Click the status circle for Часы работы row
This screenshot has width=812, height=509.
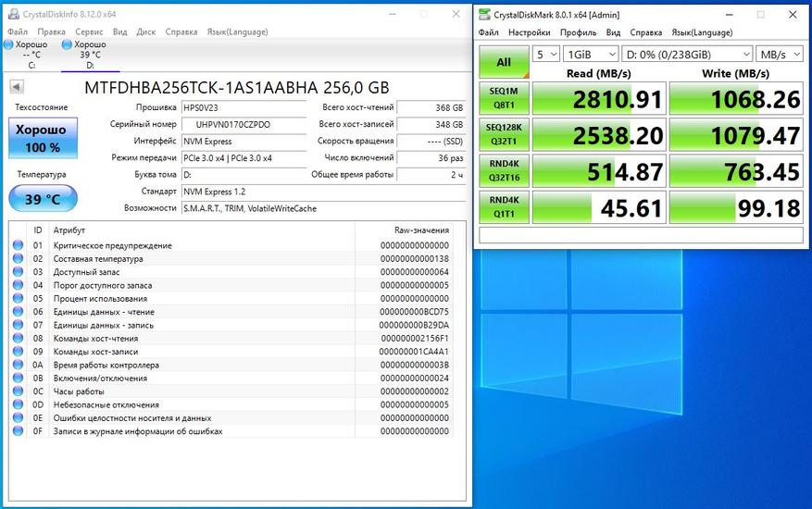[x=18, y=391]
